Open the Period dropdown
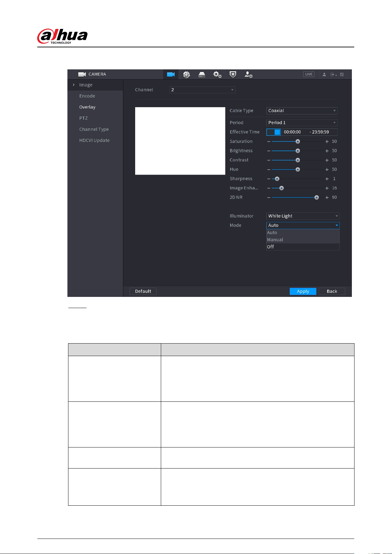Screen dimensions: 392x554 coord(302,123)
